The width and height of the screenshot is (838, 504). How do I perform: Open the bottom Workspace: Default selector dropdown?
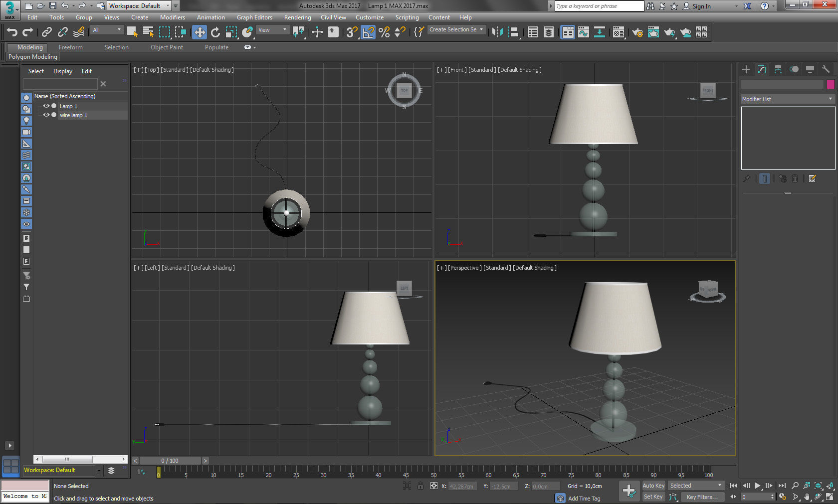pyautogui.click(x=63, y=470)
